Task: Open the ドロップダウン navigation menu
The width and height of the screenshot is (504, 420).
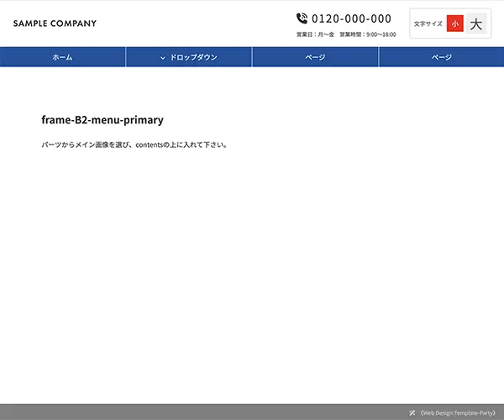Action: click(193, 57)
